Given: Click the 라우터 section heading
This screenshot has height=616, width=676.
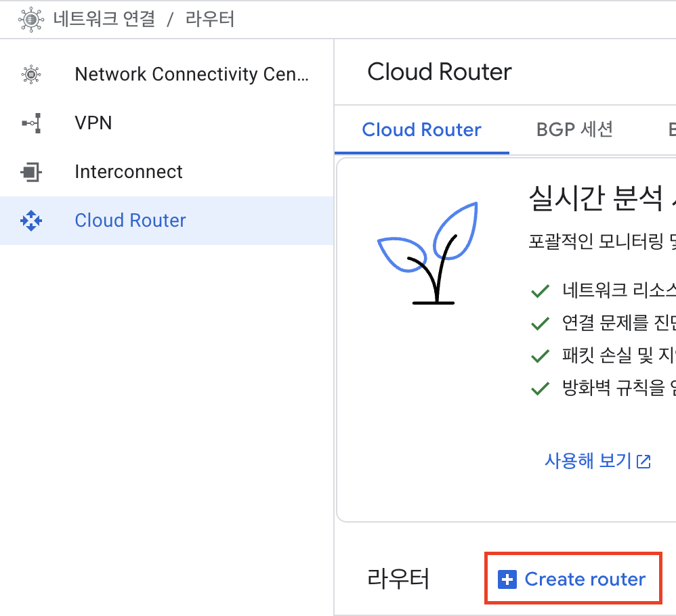Looking at the screenshot, I should (398, 579).
